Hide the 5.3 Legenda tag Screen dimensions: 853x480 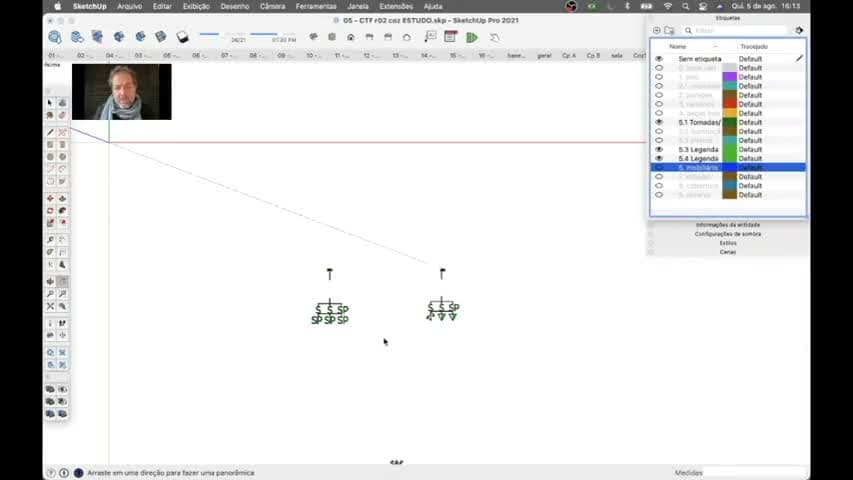[x=659, y=150]
